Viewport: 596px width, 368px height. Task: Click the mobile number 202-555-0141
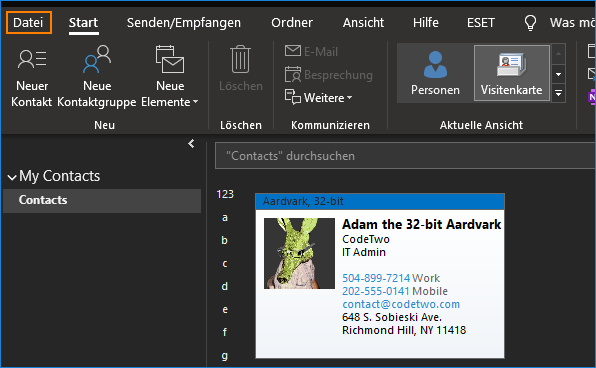376,291
